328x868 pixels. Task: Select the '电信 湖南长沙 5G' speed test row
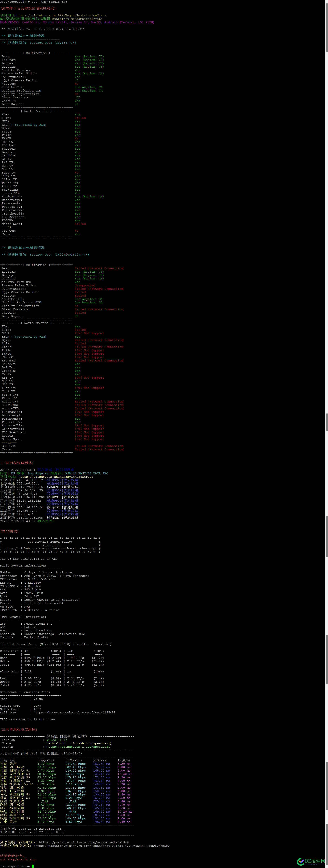pos(65,771)
